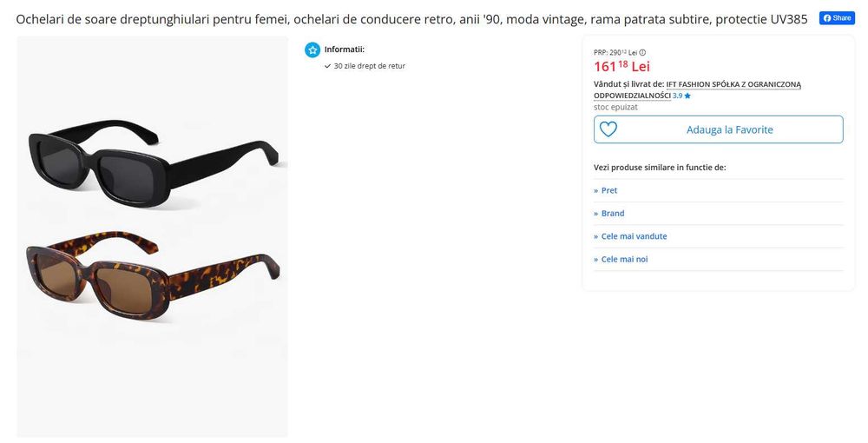Viewport: 868px width, 443px height.
Task: Click the PRP 290 Lei reference price
Action: [615, 52]
